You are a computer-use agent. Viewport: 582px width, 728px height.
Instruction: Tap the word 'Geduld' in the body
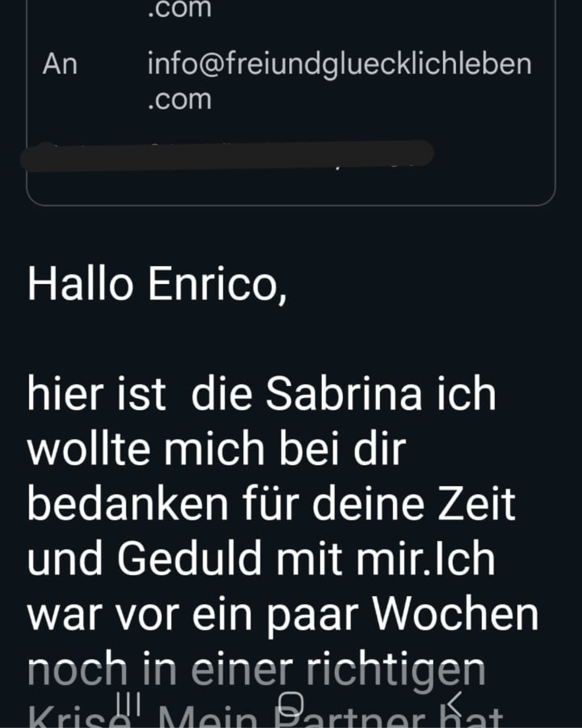pos(190,559)
